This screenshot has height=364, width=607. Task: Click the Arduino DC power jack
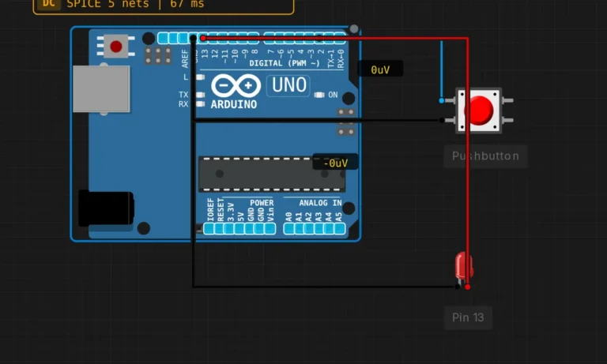(x=106, y=208)
